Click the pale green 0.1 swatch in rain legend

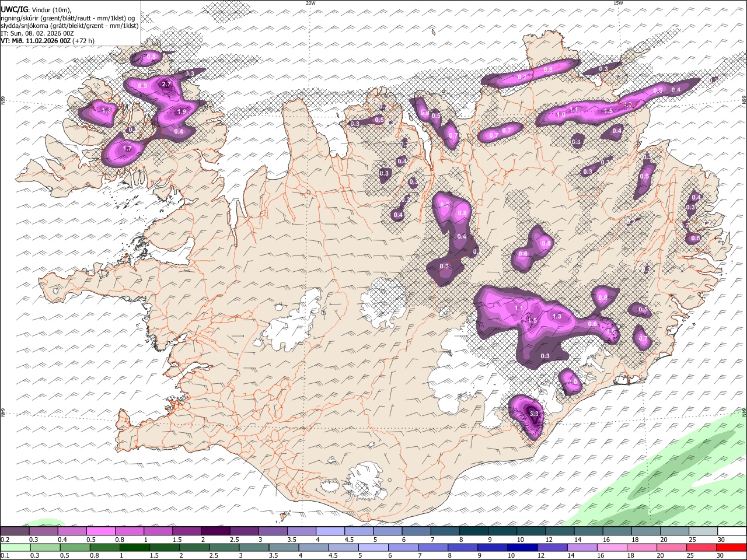[15, 547]
